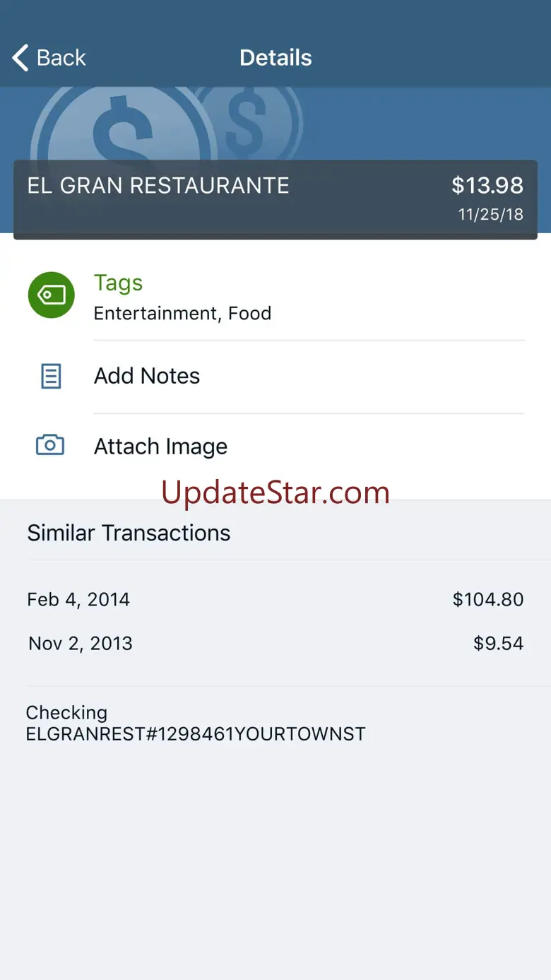Click the green Tags icon
Viewport: 551px width, 980px height.
(x=51, y=295)
